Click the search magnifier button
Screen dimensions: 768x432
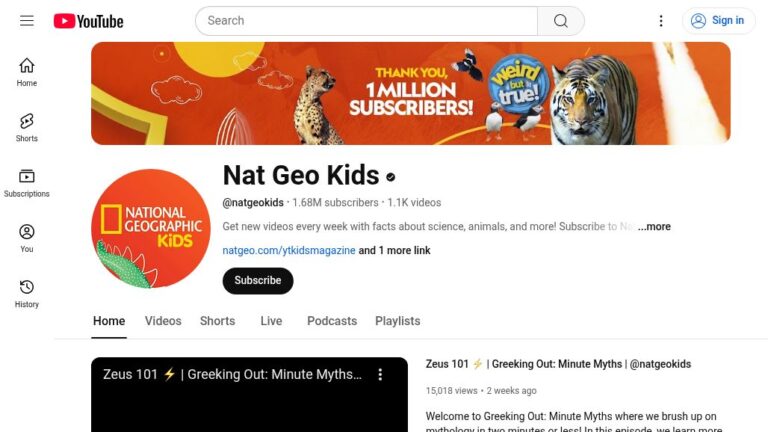(x=560, y=21)
